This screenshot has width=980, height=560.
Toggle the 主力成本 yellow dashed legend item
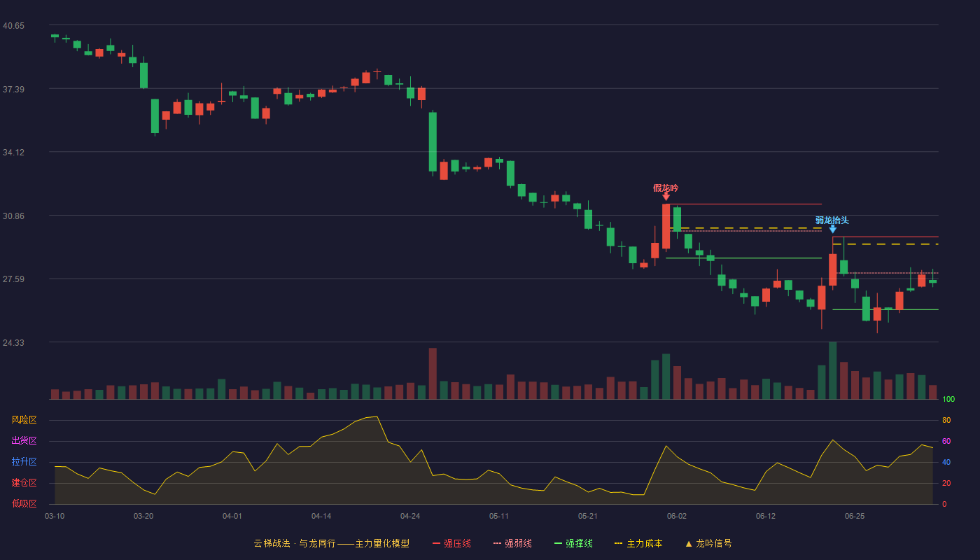(638, 543)
